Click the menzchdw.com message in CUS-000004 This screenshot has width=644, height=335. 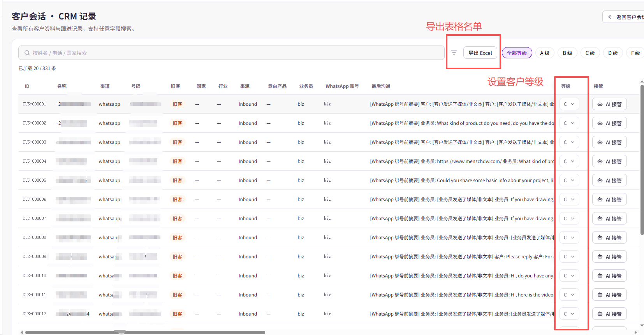(x=462, y=161)
